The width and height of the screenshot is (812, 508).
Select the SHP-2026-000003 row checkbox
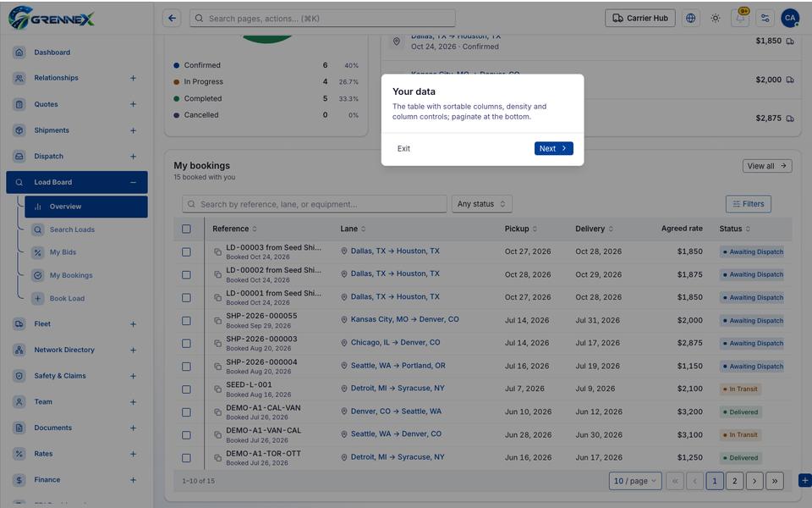click(186, 343)
